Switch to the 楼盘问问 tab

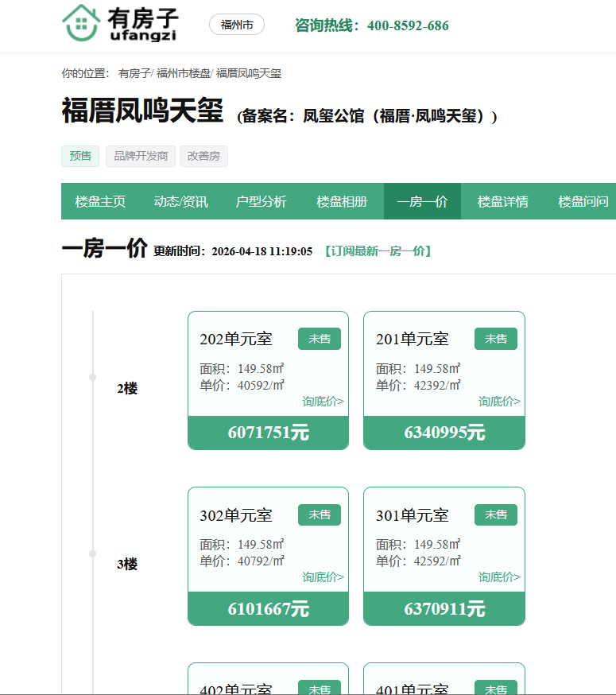tap(583, 201)
